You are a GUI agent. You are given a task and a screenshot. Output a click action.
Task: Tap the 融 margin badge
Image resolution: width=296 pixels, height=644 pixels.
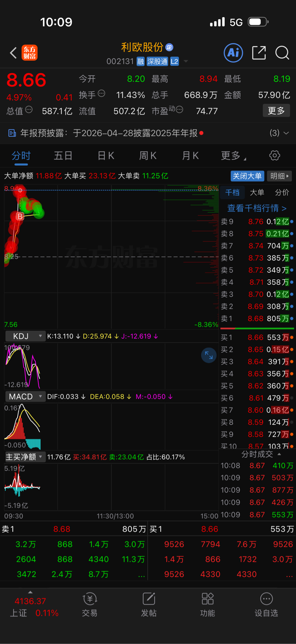(141, 61)
